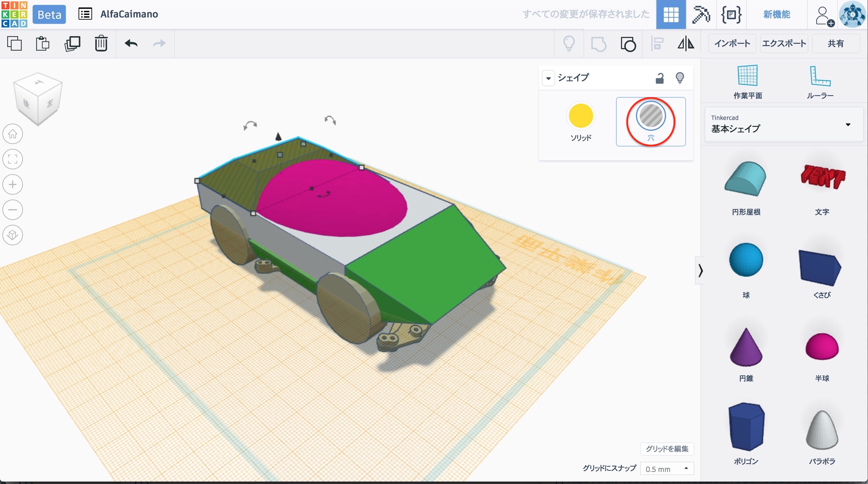Click the グリッドを編集 button
Viewport: 868px width, 484px height.
click(667, 449)
